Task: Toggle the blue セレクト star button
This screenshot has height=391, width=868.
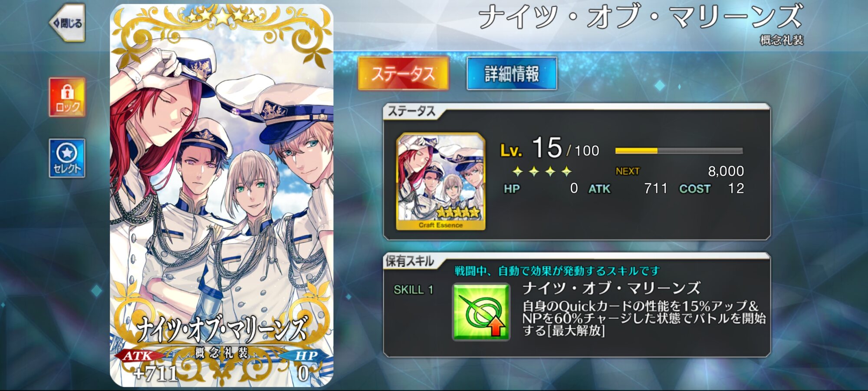Action: tap(67, 158)
